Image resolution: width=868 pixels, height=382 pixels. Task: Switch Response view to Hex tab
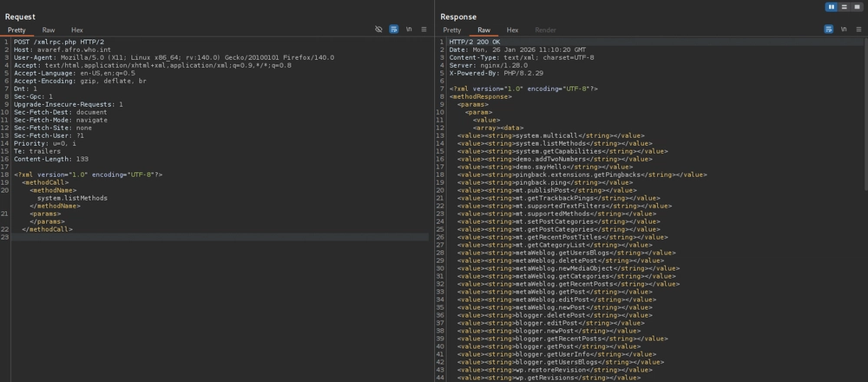click(513, 30)
